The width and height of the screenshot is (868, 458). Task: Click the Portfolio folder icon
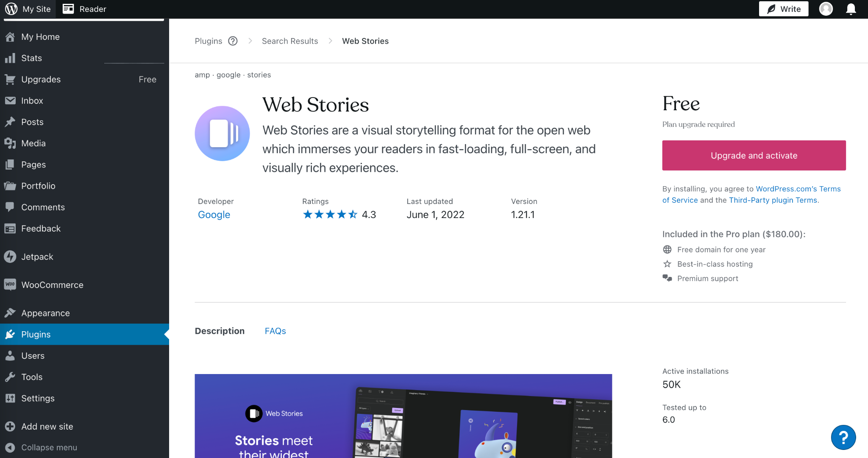coord(10,186)
